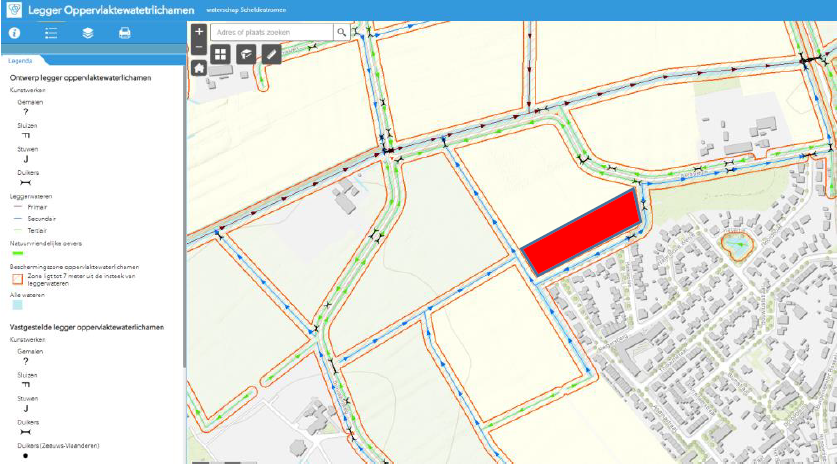
Task: Open the basemap gallery grid icon
Action: (x=220, y=54)
